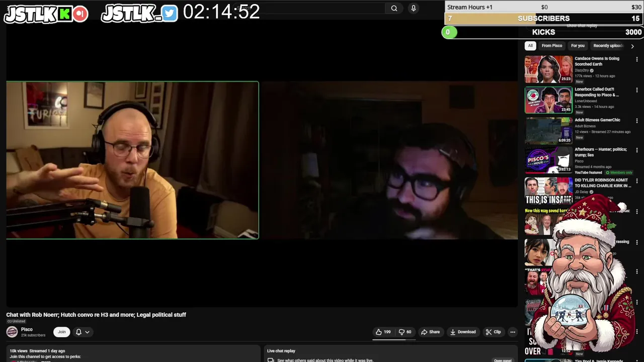The height and width of the screenshot is (362, 644).
Task: Open the Pisco channel name link
Action: 27,329
